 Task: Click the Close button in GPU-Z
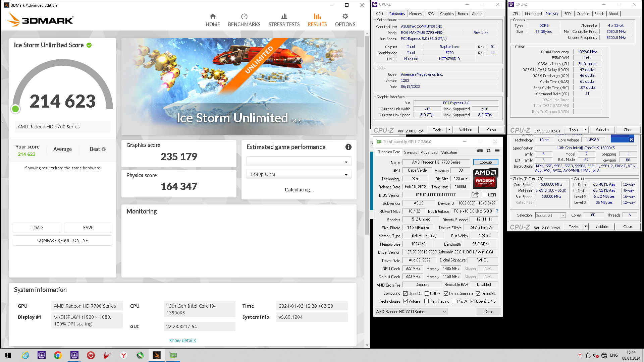489,312
